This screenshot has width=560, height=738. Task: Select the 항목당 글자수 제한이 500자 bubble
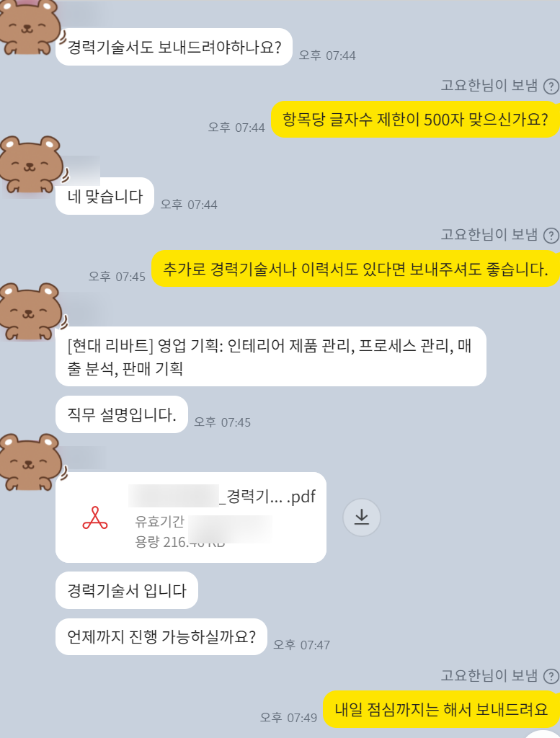coord(415,120)
